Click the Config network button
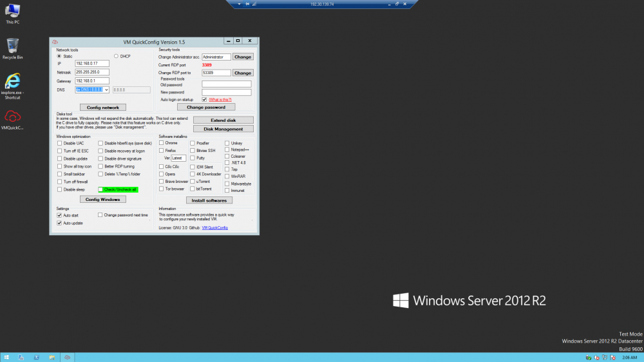The height and width of the screenshot is (362, 644). pyautogui.click(x=102, y=107)
